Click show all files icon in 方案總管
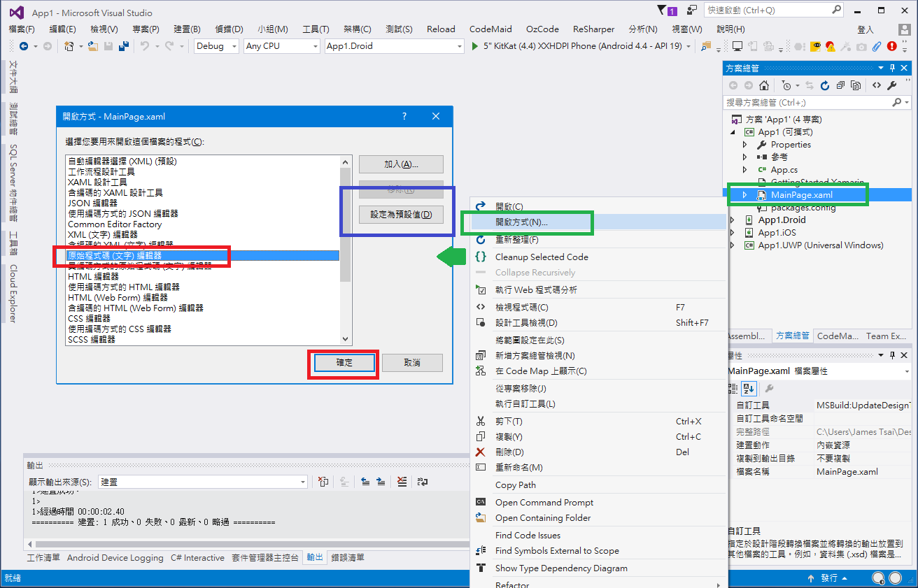The height and width of the screenshot is (588, 918). point(856,85)
